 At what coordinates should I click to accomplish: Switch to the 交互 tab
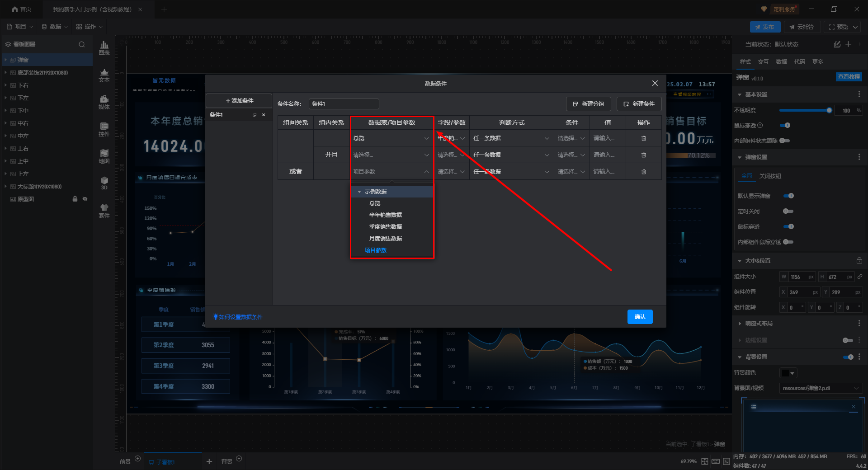click(763, 62)
